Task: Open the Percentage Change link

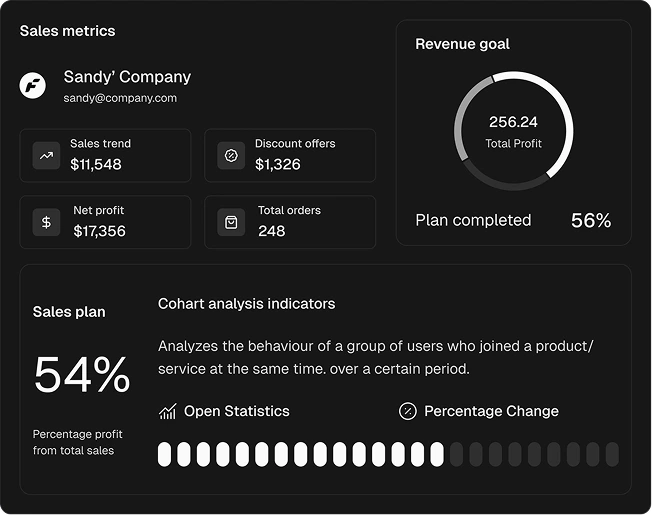Action: (x=491, y=411)
